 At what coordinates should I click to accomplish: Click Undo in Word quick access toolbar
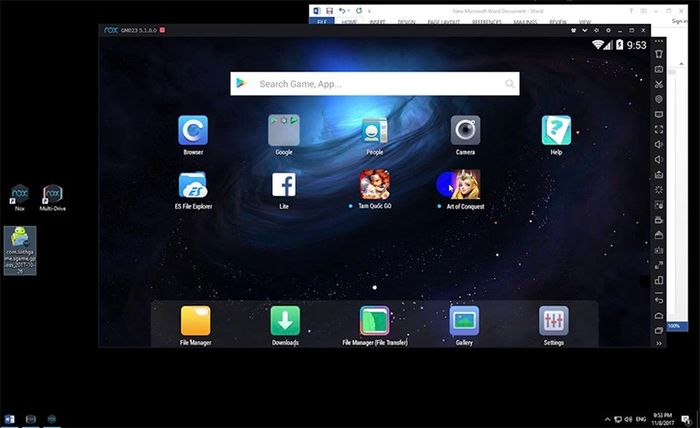click(342, 10)
